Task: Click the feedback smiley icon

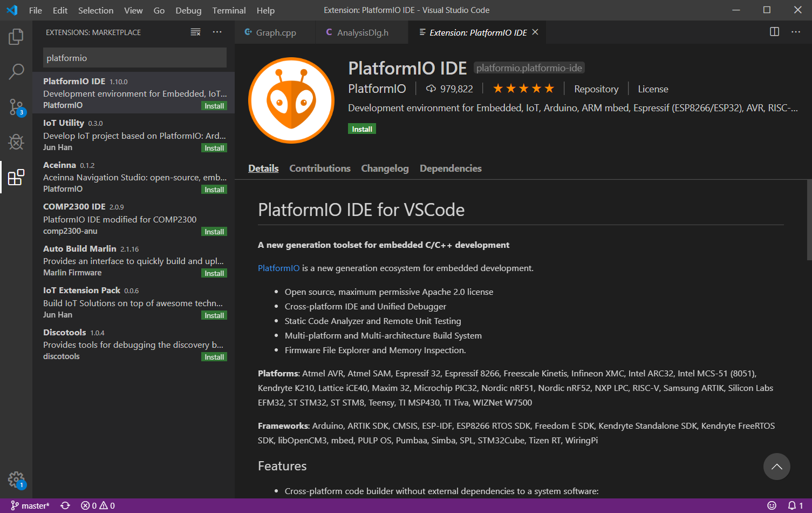Action: click(772, 505)
